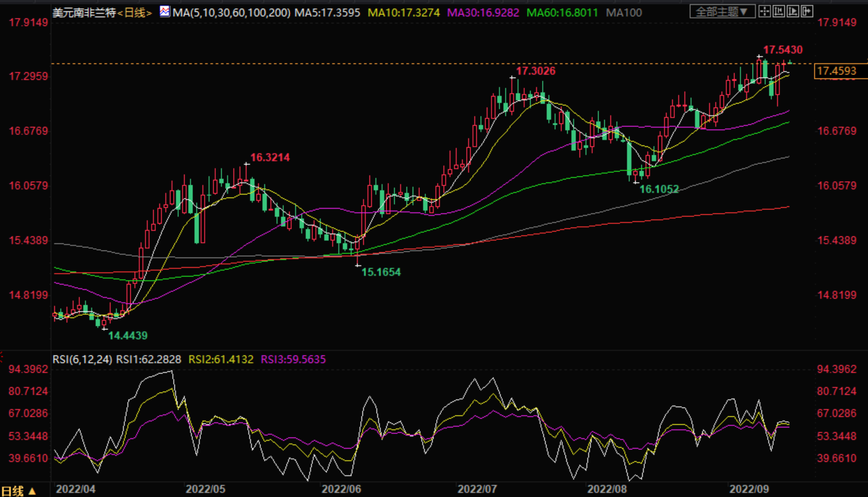This screenshot has height=497, width=868.
Task: Click the rightmost export arrow icon
Action: coord(807,11)
